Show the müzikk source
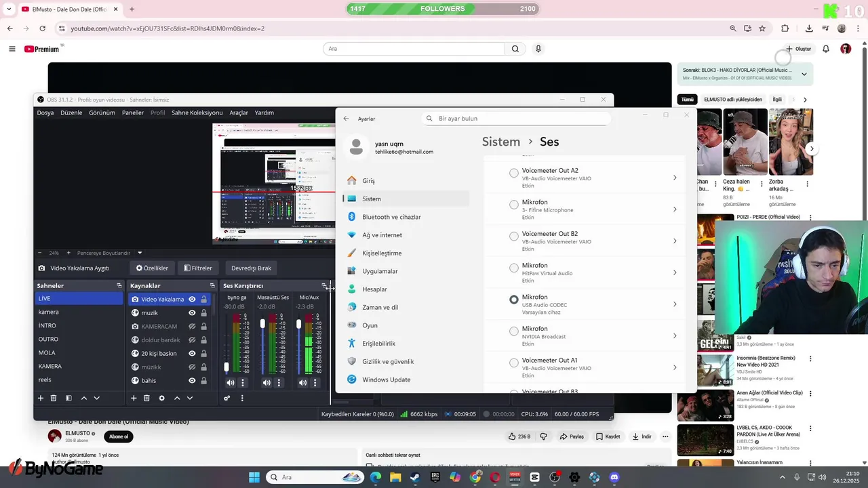The width and height of the screenshot is (868, 488). (192, 367)
